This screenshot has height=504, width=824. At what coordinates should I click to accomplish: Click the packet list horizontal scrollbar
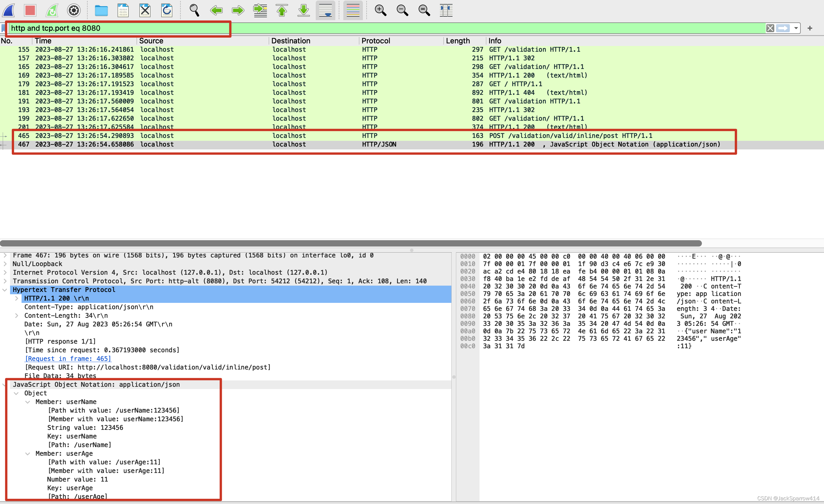click(x=351, y=243)
